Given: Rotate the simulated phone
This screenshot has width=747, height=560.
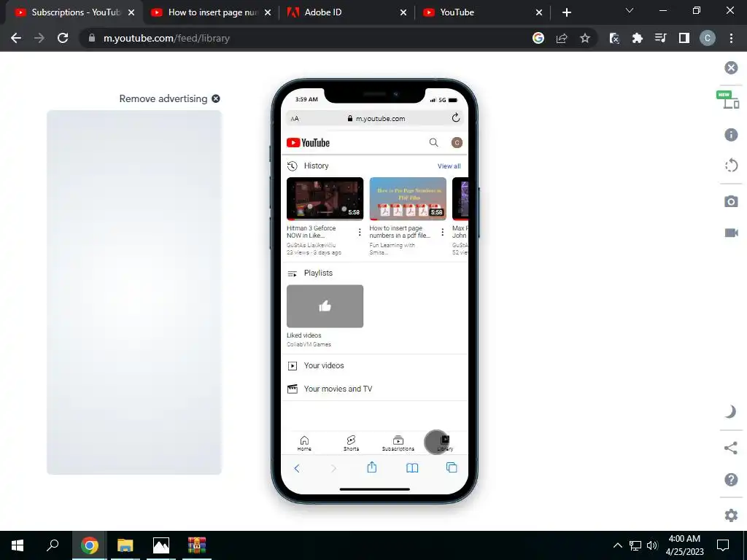Looking at the screenshot, I should pos(731,166).
